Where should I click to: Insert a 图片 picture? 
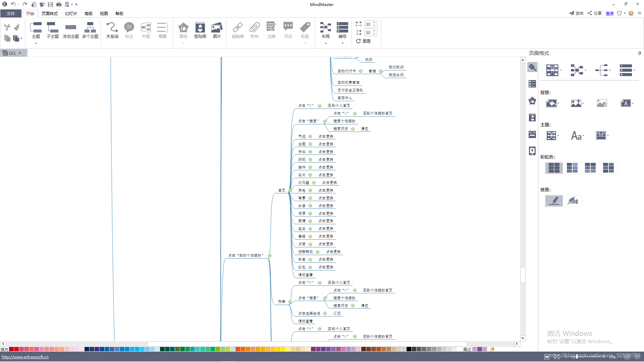pos(217,31)
